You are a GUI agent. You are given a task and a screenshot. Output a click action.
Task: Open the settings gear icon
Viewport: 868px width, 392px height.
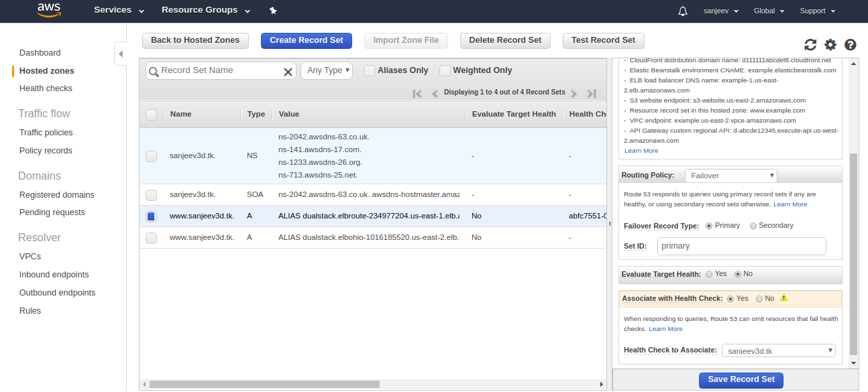[x=830, y=45]
